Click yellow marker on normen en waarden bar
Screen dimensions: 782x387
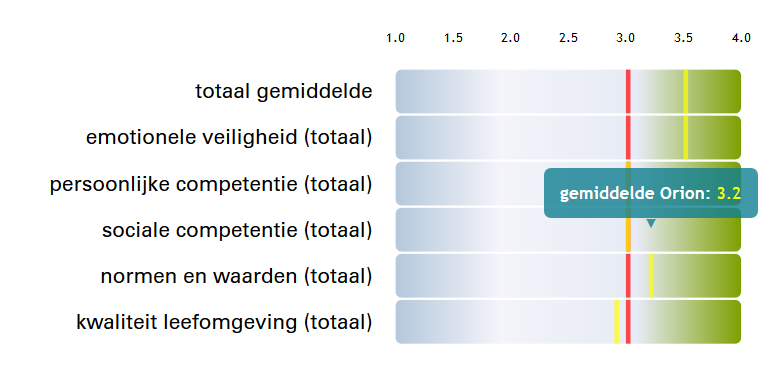pyautogui.click(x=651, y=276)
